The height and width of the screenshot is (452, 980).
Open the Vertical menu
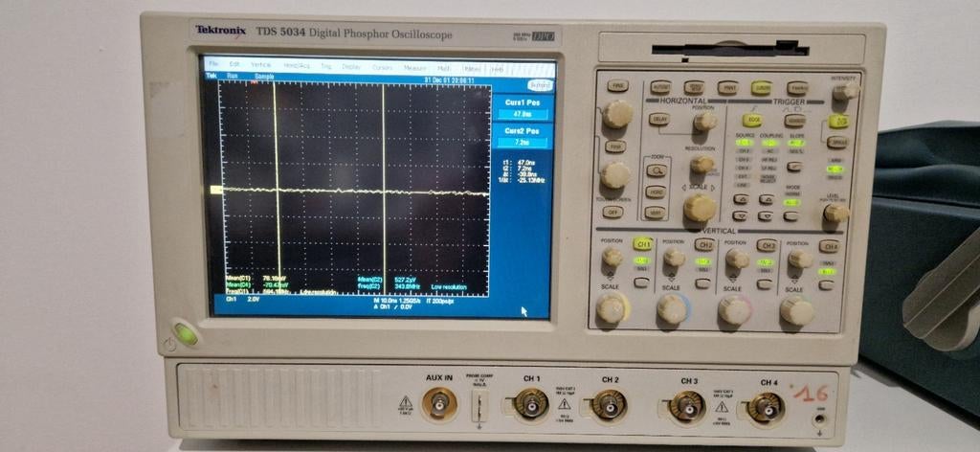261,65
